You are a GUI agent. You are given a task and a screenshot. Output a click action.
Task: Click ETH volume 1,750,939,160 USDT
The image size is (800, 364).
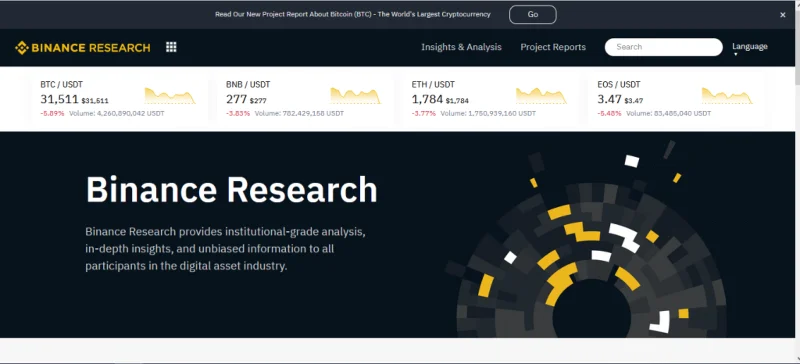pyautogui.click(x=488, y=113)
